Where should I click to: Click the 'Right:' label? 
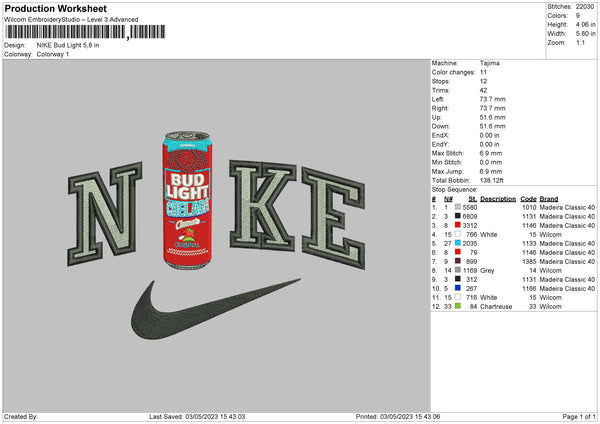tap(440, 108)
